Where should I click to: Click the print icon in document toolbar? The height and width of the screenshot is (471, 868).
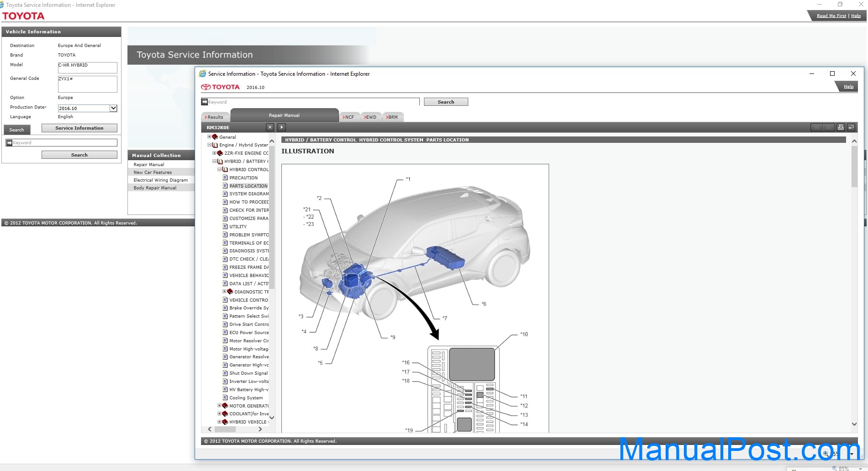pos(841,127)
